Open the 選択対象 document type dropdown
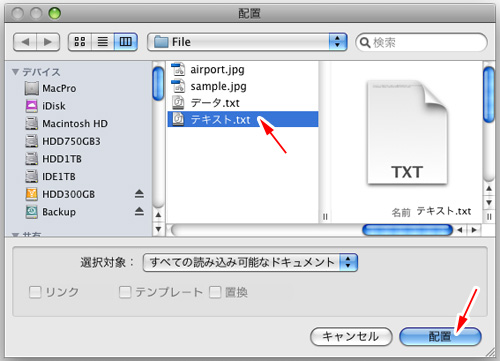500x361 pixels. tap(250, 263)
